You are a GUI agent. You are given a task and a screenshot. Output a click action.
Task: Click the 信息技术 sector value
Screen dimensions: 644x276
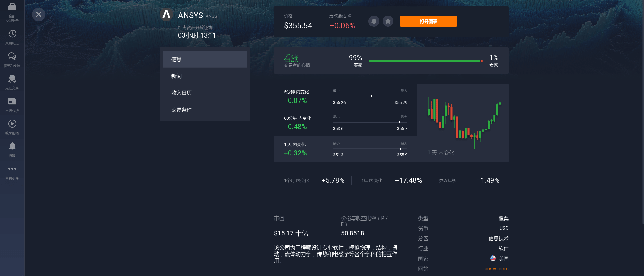(x=498, y=238)
